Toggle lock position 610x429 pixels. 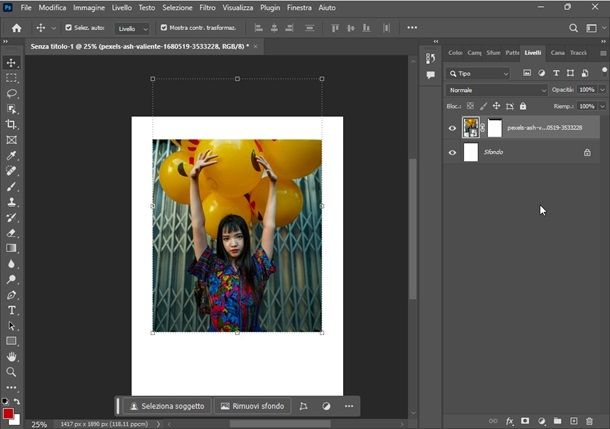tap(496, 106)
